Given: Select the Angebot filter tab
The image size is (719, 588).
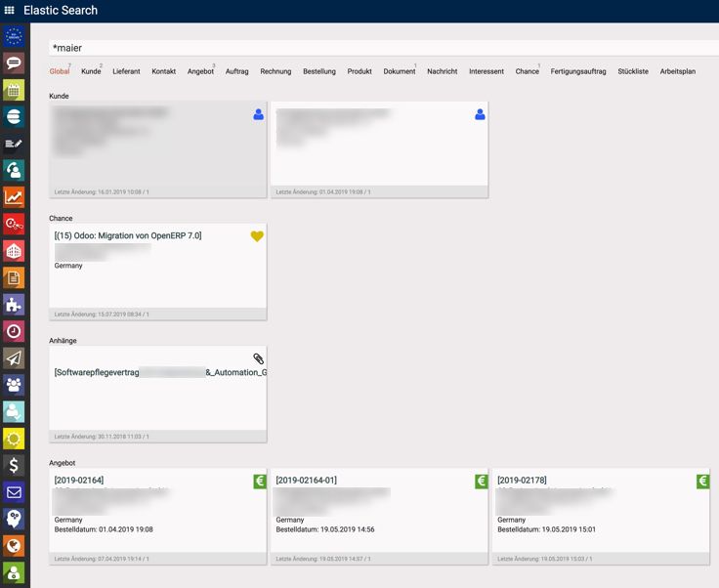Looking at the screenshot, I should click(200, 71).
